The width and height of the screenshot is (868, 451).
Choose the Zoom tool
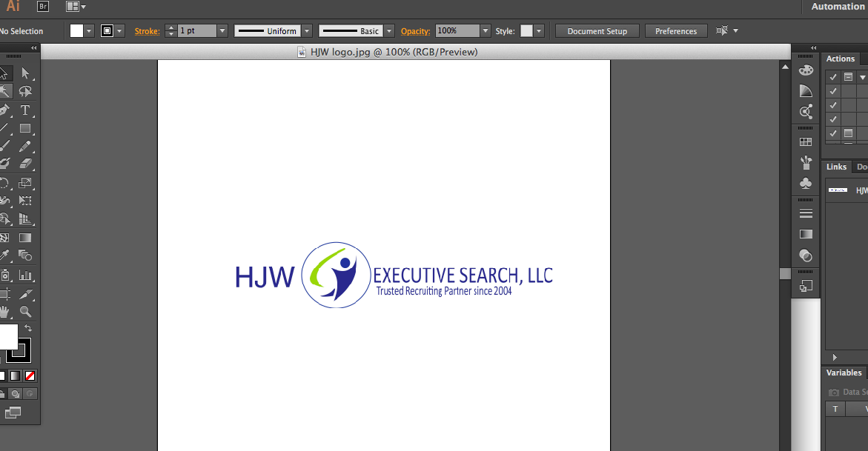(24, 312)
